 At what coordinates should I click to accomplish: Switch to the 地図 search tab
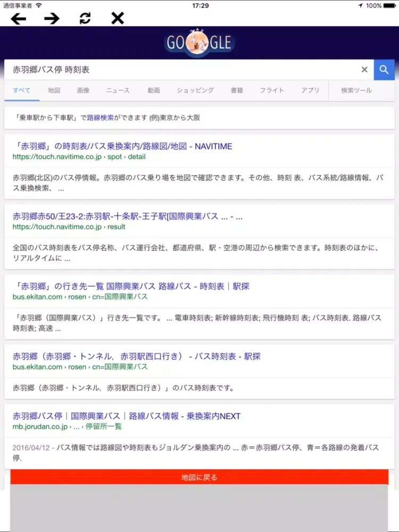pos(54,90)
